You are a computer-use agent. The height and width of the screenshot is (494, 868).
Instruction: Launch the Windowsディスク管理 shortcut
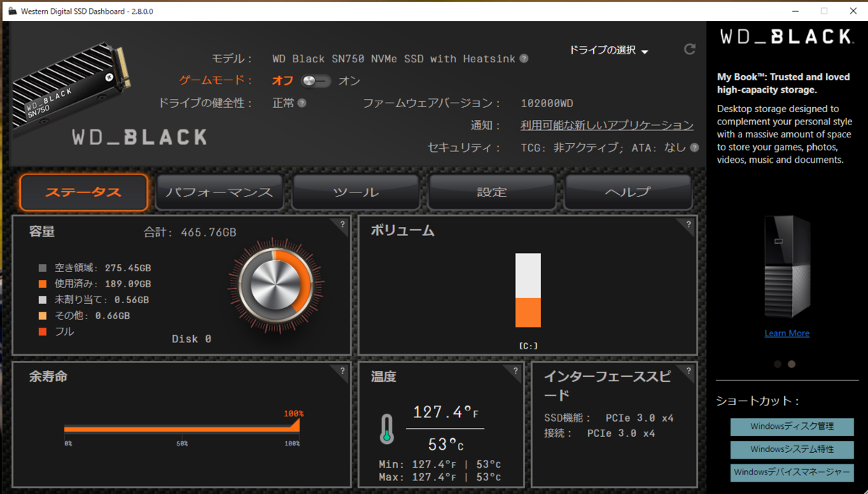point(792,427)
